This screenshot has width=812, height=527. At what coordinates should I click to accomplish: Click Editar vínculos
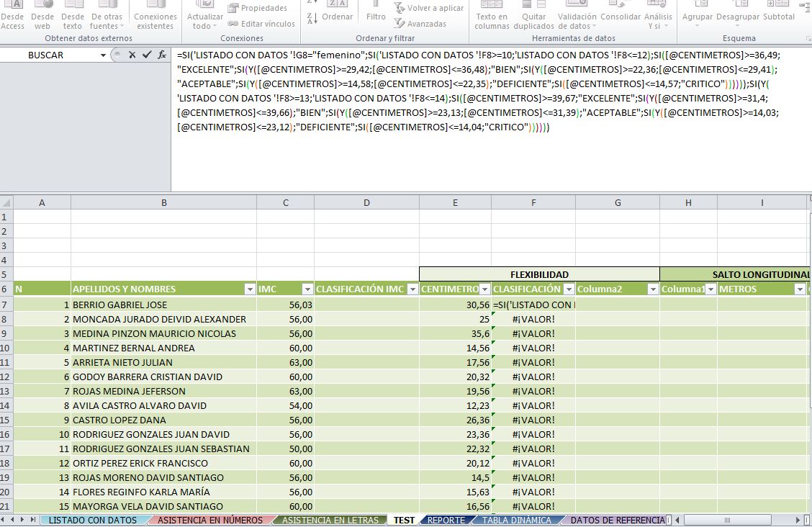pos(261,23)
